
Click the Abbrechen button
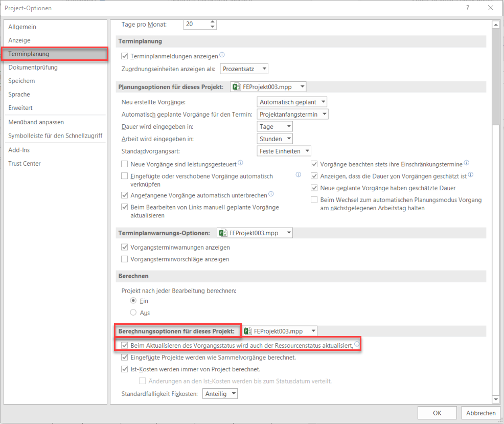[x=480, y=413]
